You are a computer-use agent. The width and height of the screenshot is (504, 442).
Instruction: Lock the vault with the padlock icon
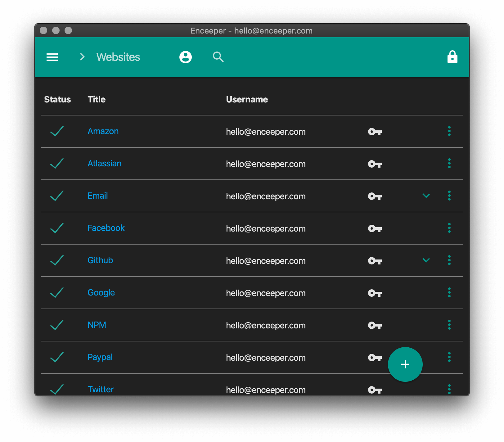point(452,57)
